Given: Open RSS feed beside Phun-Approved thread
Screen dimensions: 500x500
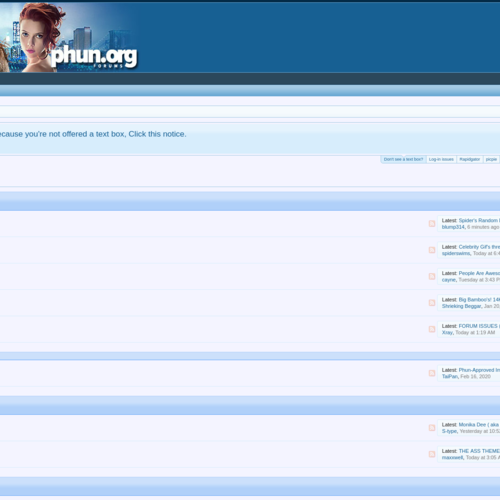Looking at the screenshot, I should [x=432, y=373].
